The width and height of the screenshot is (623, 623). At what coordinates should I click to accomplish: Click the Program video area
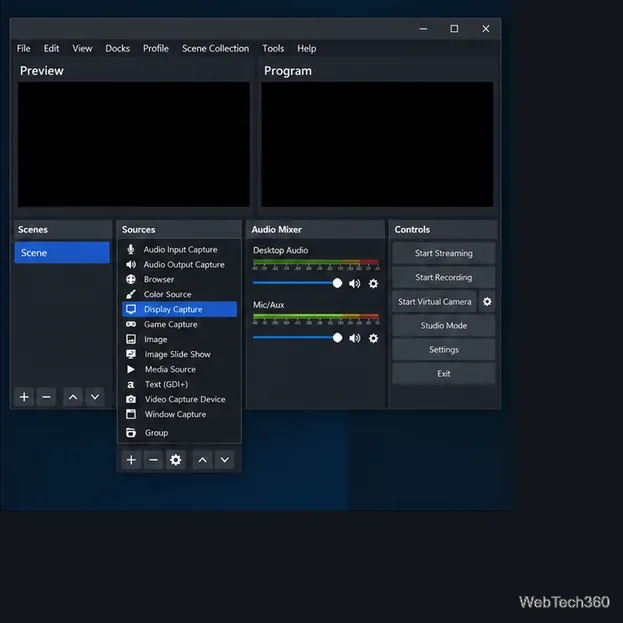tap(377, 144)
